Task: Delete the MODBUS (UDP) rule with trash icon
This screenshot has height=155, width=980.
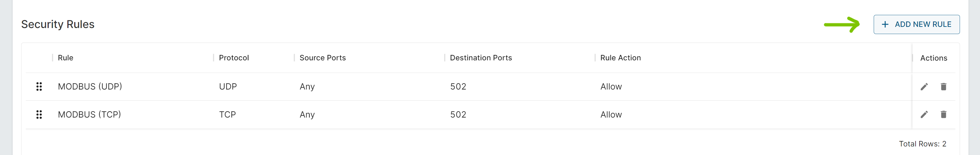Action: [x=944, y=87]
